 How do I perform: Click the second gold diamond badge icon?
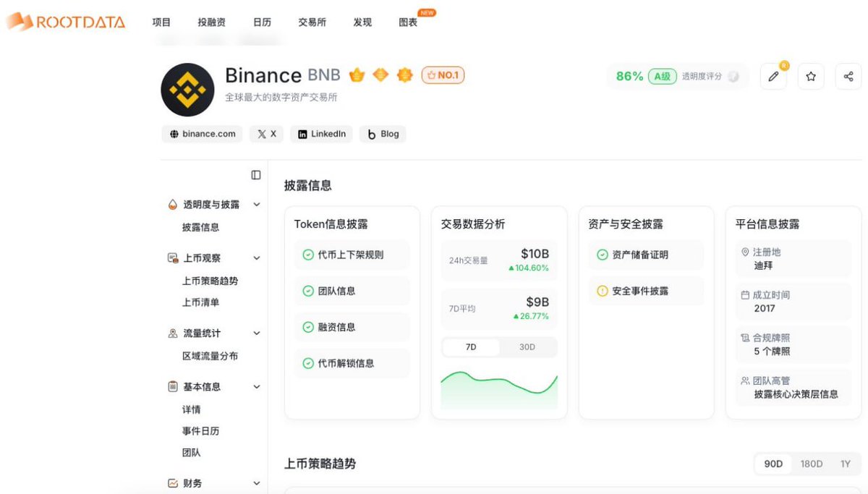coord(380,75)
